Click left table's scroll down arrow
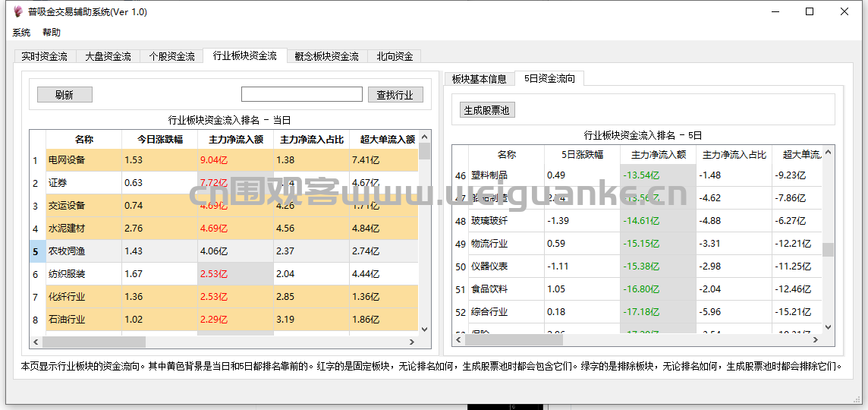 coord(424,329)
